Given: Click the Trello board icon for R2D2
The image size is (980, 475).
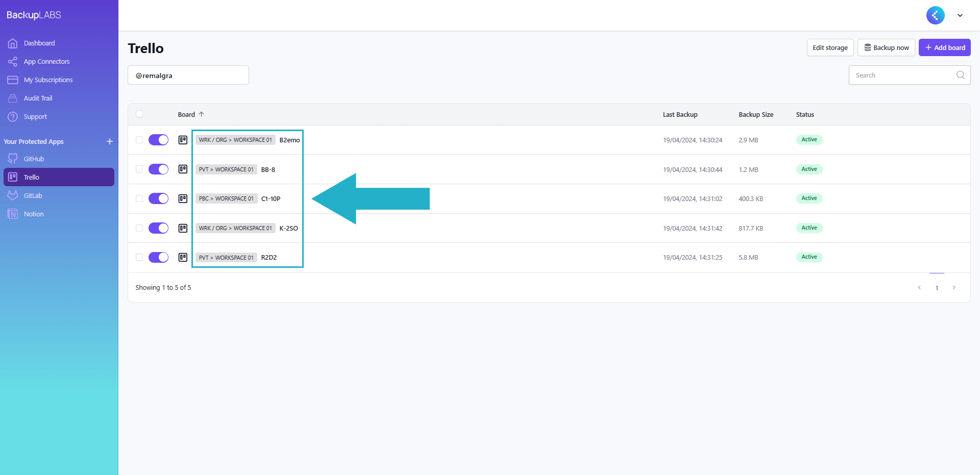Looking at the screenshot, I should [183, 257].
